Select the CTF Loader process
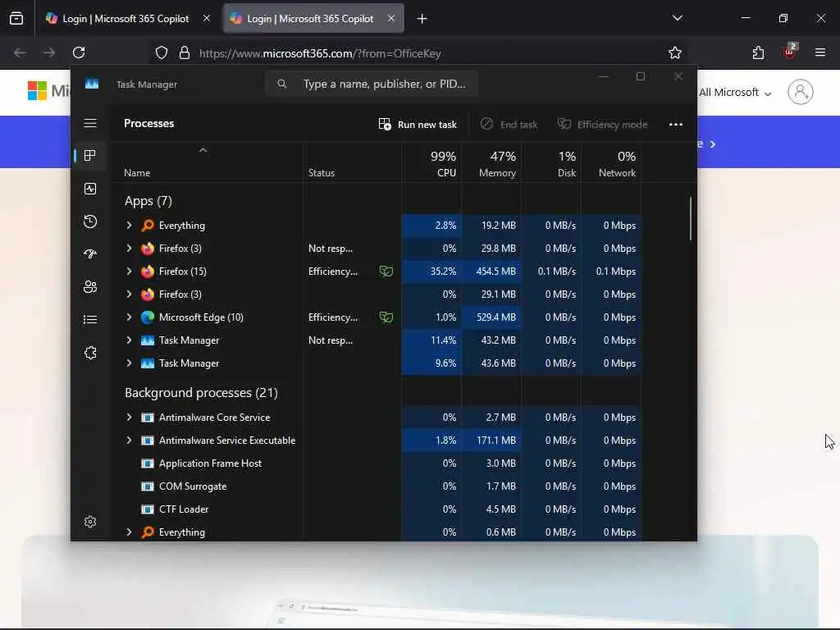Image resolution: width=840 pixels, height=630 pixels. click(184, 509)
